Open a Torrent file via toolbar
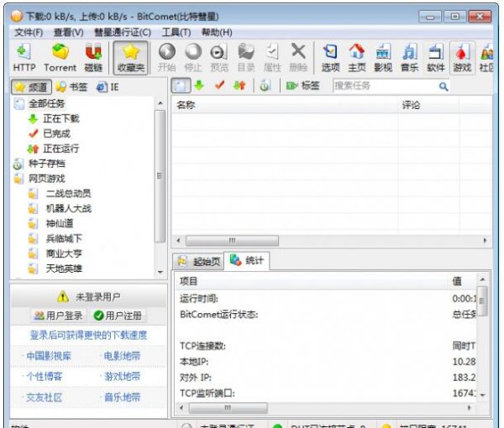The height and width of the screenshot is (428, 504). [60, 58]
